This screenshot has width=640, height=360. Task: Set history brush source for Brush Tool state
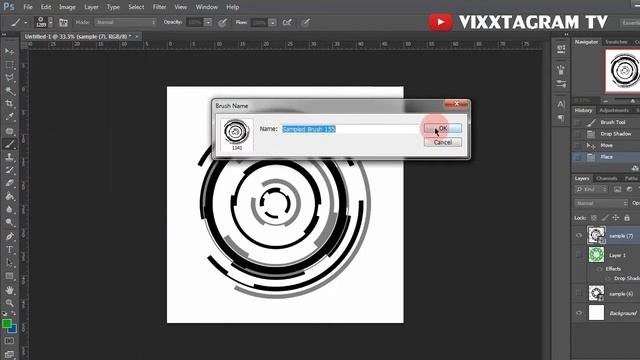[x=578, y=122]
